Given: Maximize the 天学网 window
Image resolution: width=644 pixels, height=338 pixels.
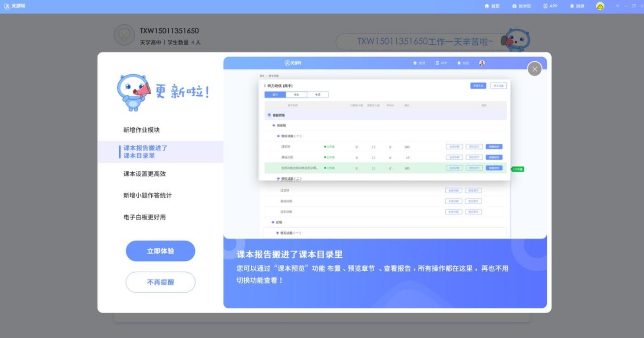Looking at the screenshot, I should 634,6.
